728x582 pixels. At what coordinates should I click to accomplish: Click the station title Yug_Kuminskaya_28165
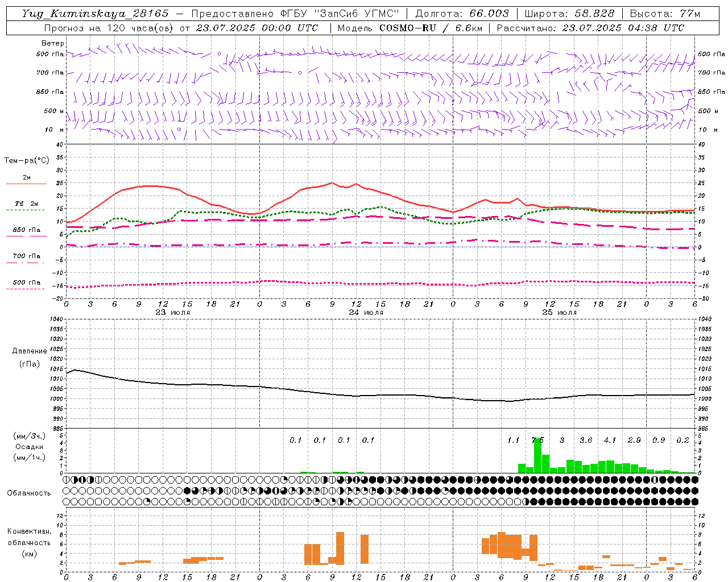click(x=96, y=14)
